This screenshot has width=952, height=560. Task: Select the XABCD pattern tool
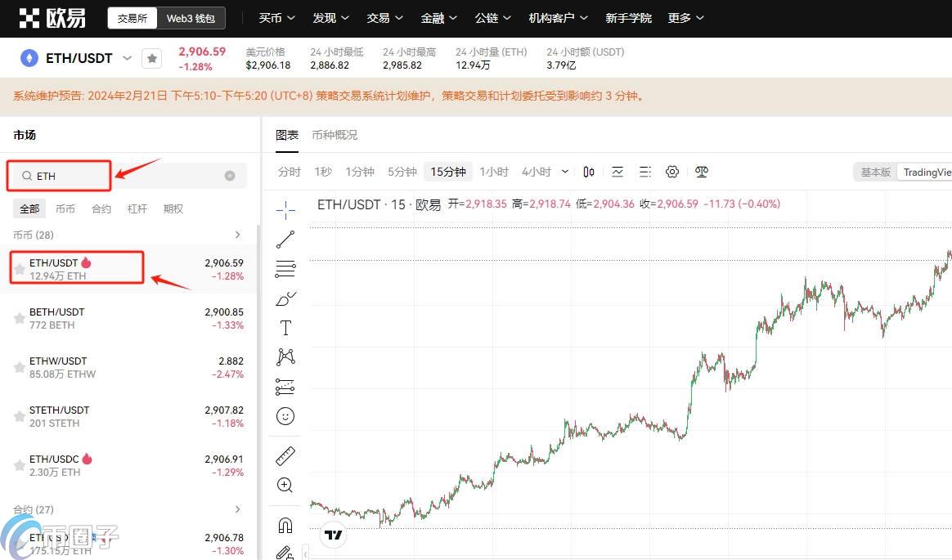pos(285,357)
